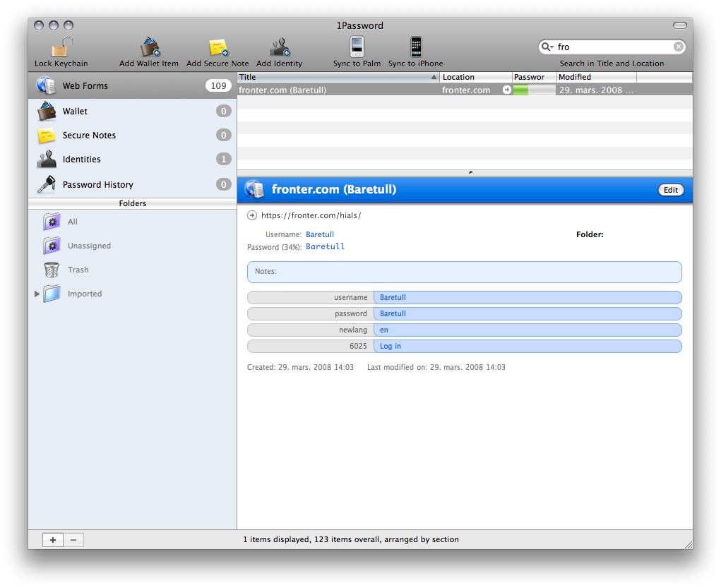This screenshot has height=588, width=721.
Task: Click the Add Secure Note icon
Action: pyautogui.click(x=218, y=47)
